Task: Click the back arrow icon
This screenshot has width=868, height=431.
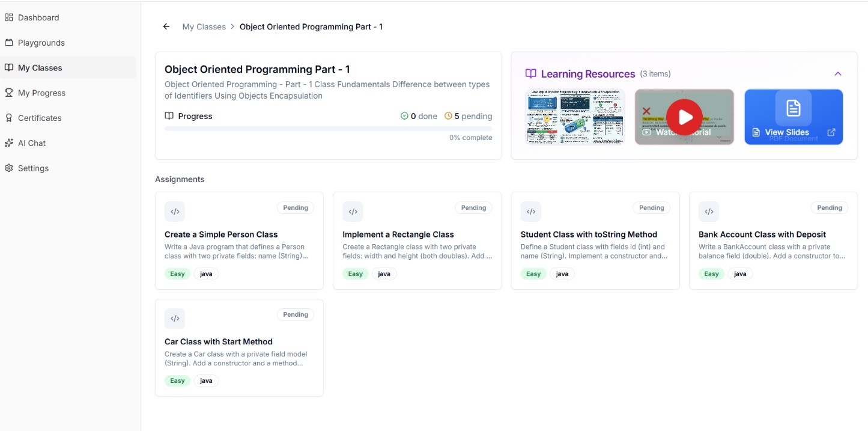Action: coord(166,26)
